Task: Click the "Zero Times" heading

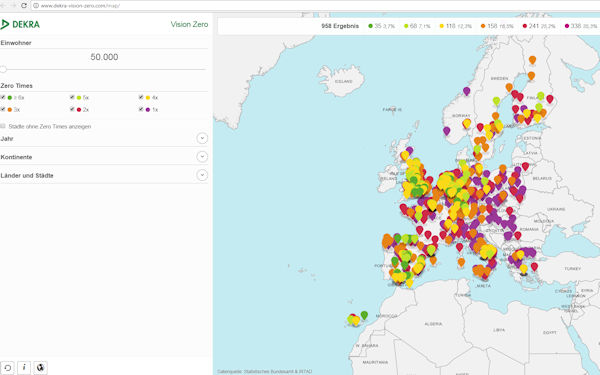Action: click(x=16, y=86)
